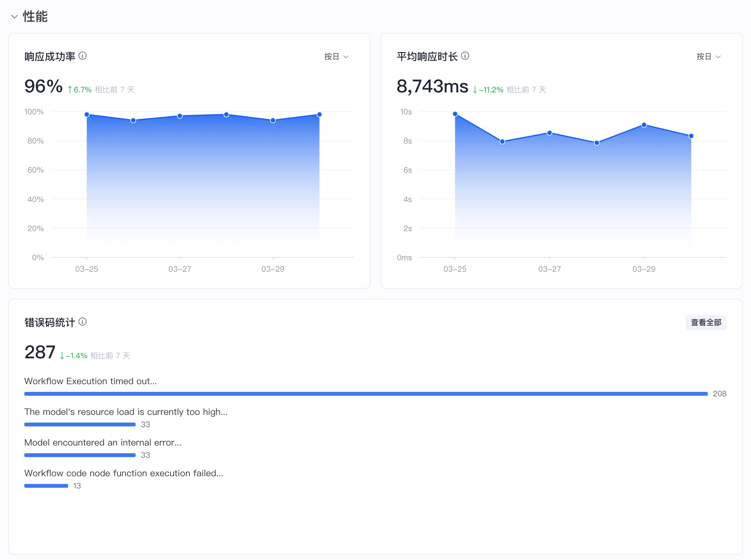
Task: Click the 平均响应时长 card title
Action: 427,56
